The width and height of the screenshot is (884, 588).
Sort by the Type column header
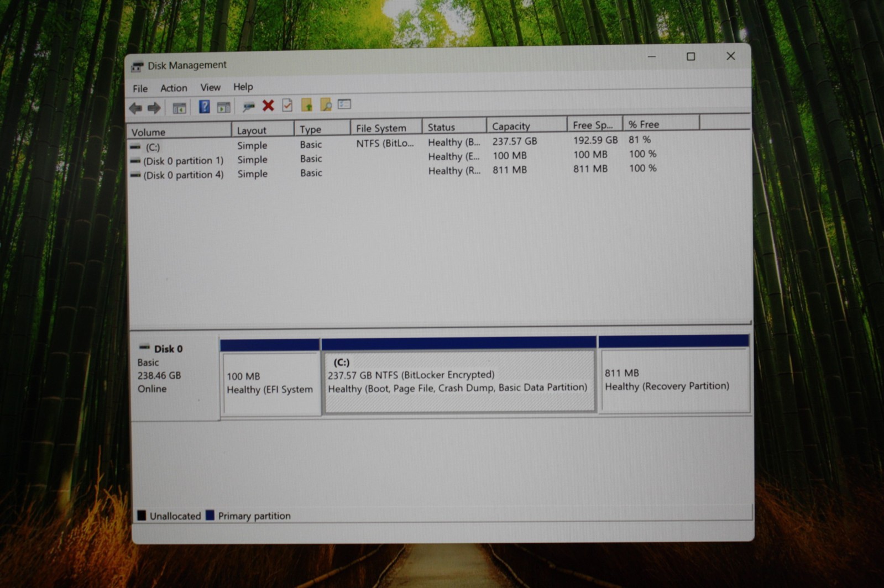click(322, 129)
